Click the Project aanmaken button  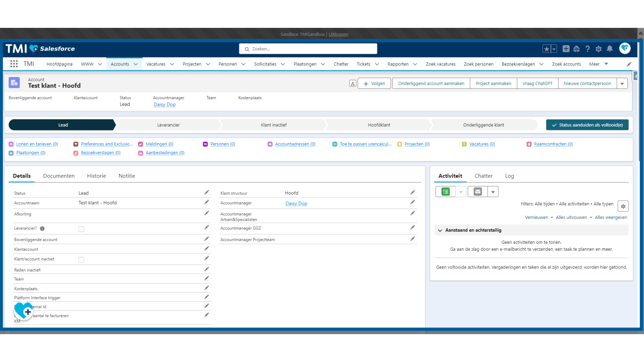point(493,83)
